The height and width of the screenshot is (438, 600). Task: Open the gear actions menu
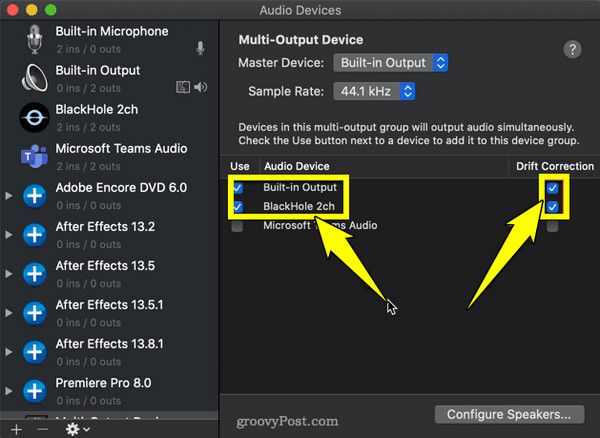click(77, 429)
